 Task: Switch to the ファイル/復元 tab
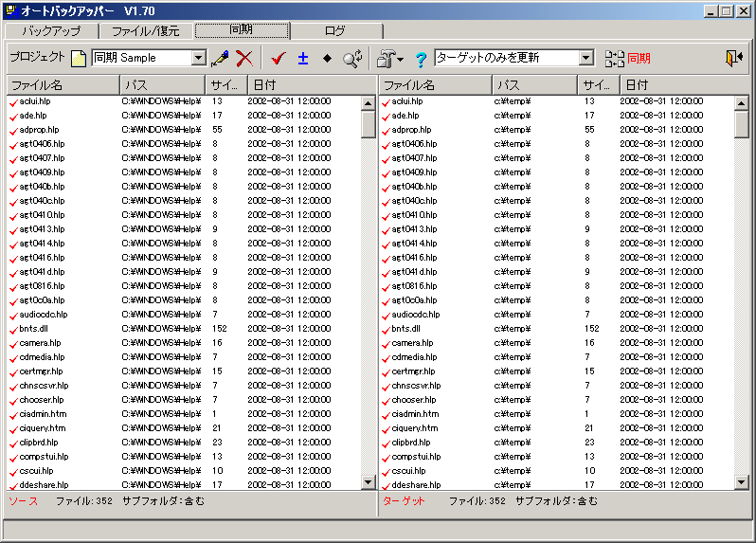coord(146,31)
